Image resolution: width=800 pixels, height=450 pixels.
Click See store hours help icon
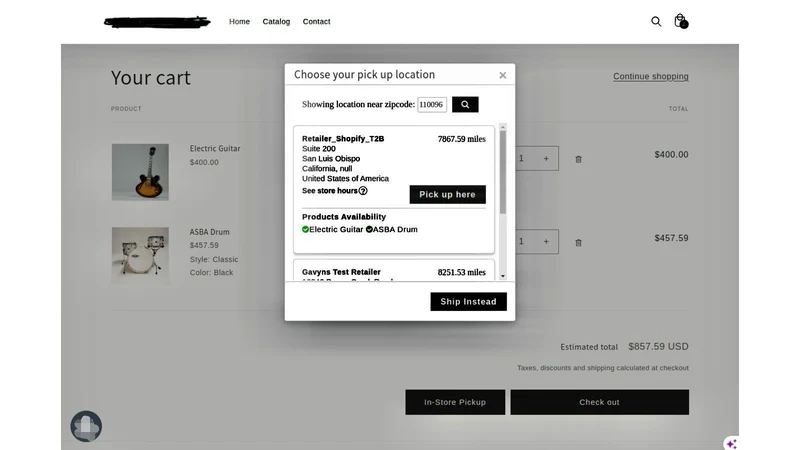point(363,191)
